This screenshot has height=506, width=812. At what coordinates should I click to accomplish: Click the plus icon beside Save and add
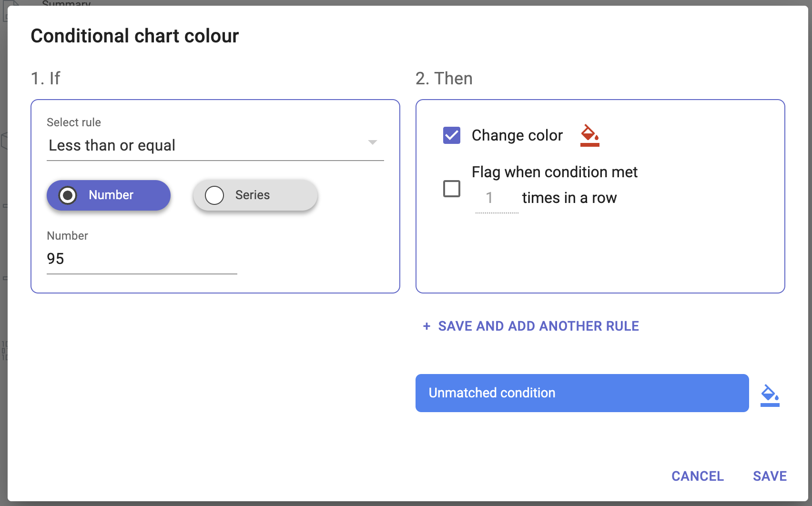coord(426,326)
